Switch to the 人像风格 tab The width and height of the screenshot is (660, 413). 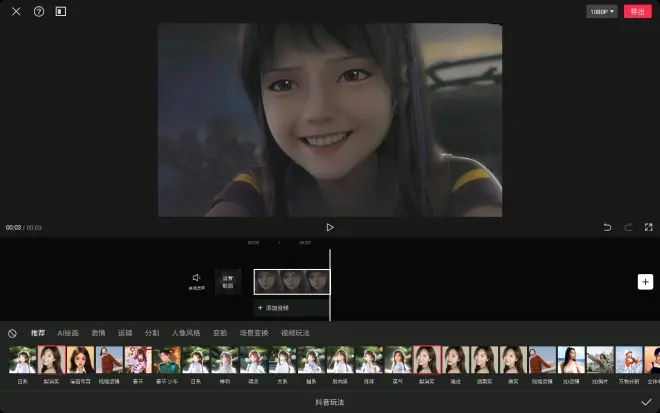tap(186, 333)
